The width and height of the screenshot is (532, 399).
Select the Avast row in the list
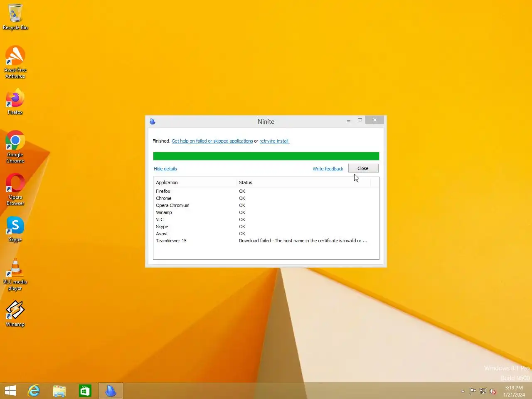(266, 234)
